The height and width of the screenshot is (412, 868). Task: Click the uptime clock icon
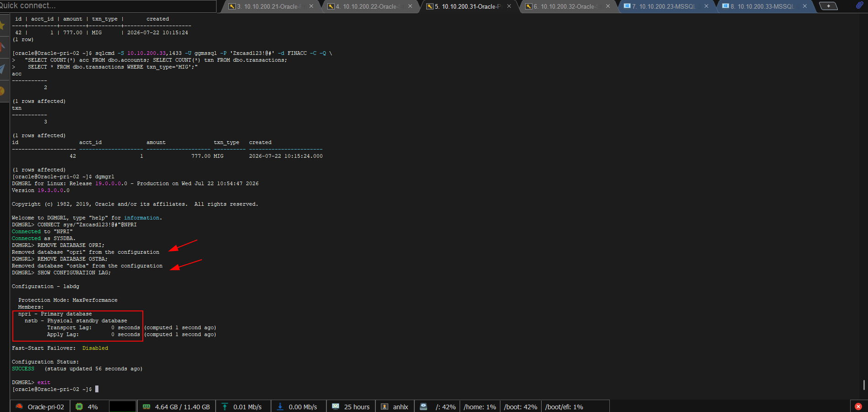click(x=336, y=406)
